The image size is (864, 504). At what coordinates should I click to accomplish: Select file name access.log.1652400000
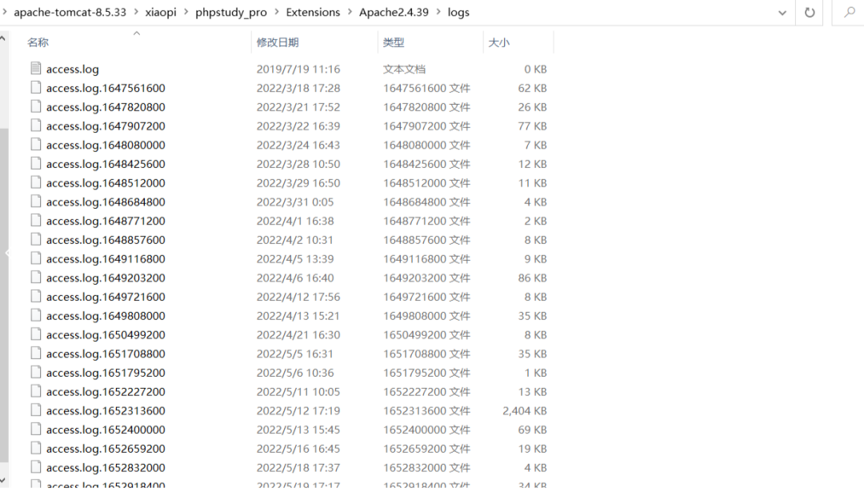coord(106,430)
